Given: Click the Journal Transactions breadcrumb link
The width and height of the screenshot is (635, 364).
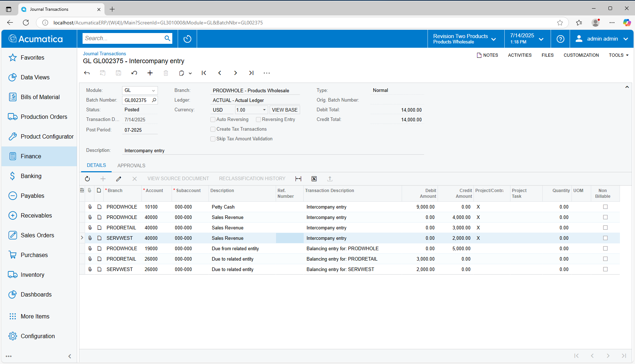Looking at the screenshot, I should pyautogui.click(x=104, y=54).
